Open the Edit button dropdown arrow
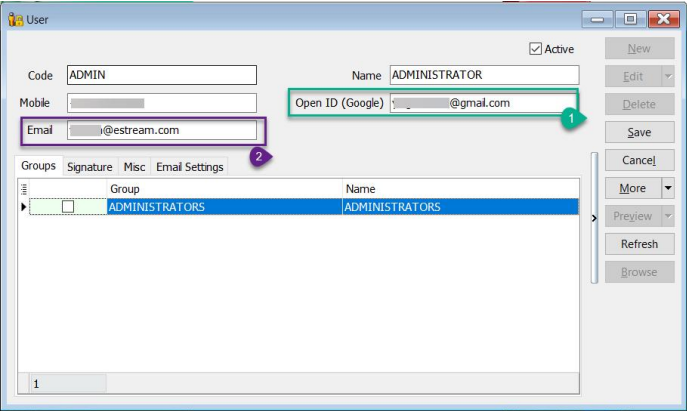The image size is (687, 411). [667, 76]
